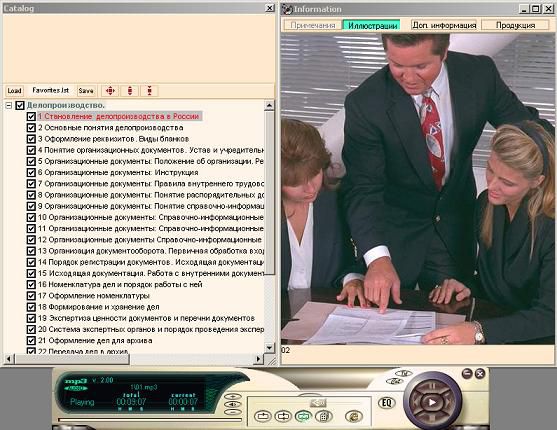Open the Доп. информация tab
The height and width of the screenshot is (430, 557).
tap(444, 25)
